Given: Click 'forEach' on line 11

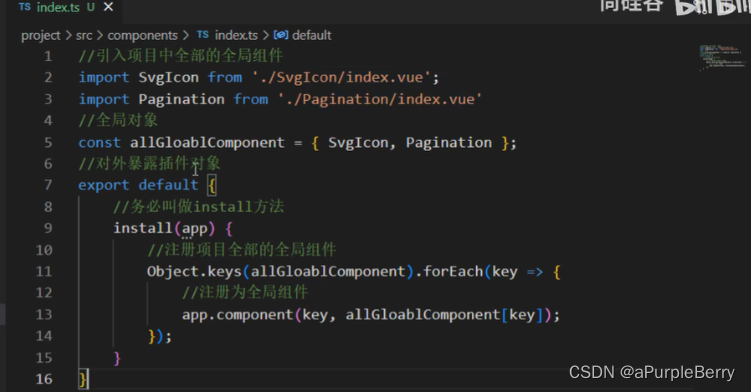Looking at the screenshot, I should (x=453, y=272).
